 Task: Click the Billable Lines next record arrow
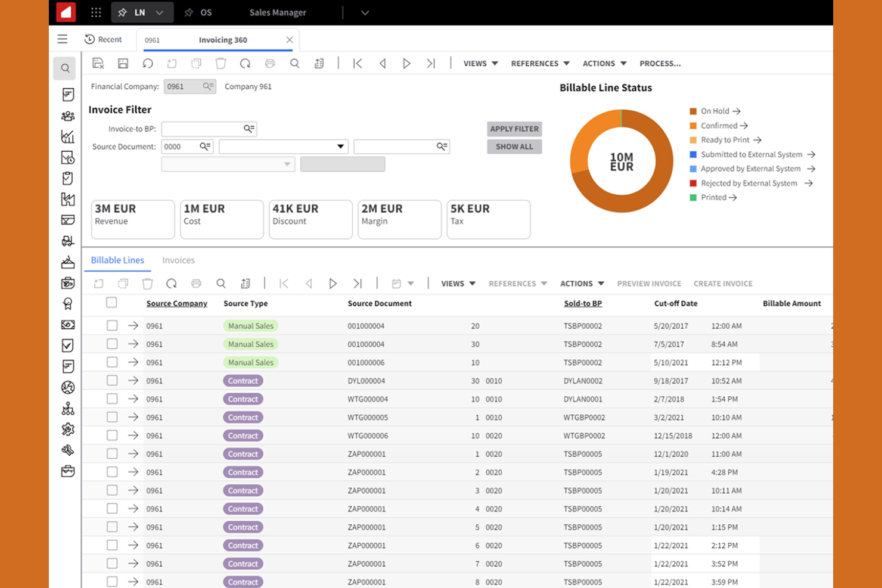point(333,284)
